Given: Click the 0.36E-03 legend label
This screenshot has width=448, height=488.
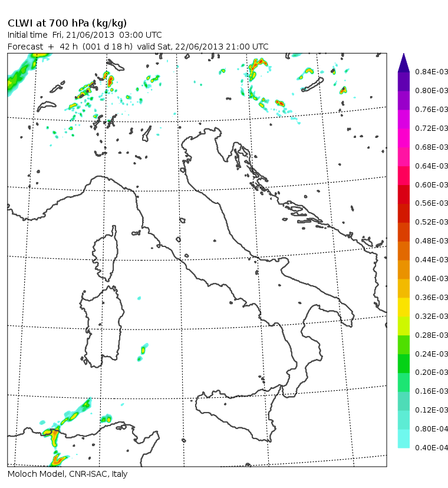Looking at the screenshot, I should [431, 298].
